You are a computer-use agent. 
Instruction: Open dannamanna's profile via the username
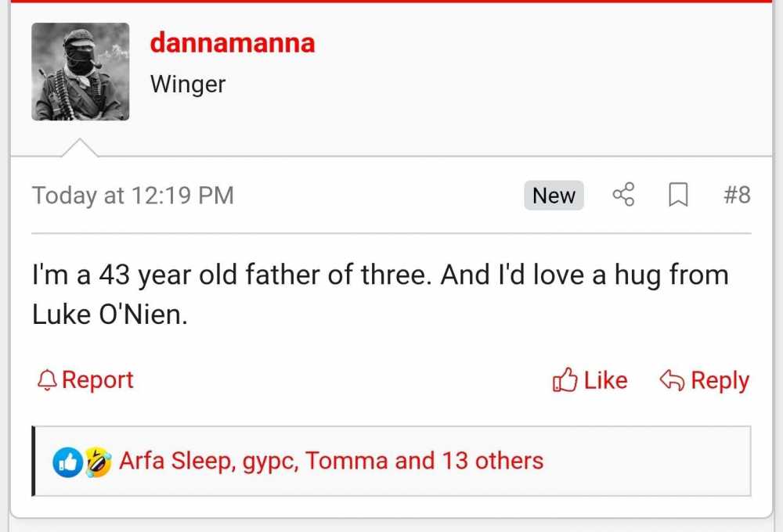tap(232, 43)
